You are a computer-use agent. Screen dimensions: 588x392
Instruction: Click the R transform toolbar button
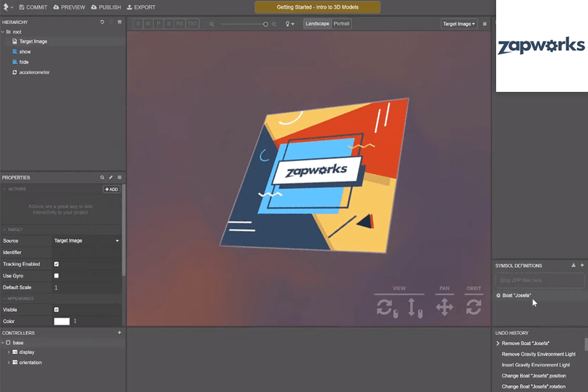click(148, 24)
